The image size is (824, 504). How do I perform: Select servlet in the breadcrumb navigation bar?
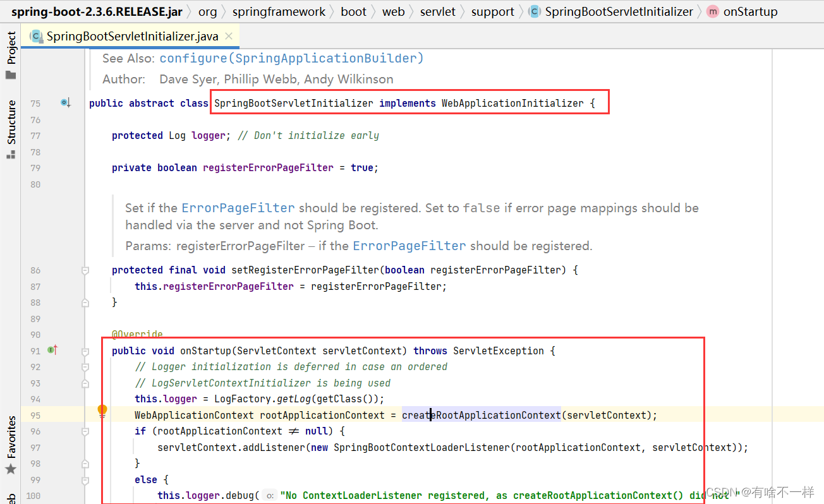click(x=437, y=11)
